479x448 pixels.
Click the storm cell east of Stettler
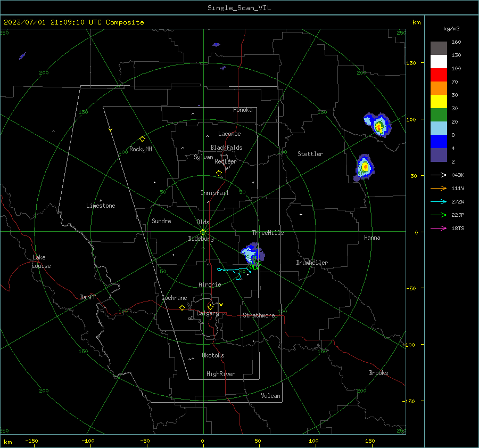point(364,168)
